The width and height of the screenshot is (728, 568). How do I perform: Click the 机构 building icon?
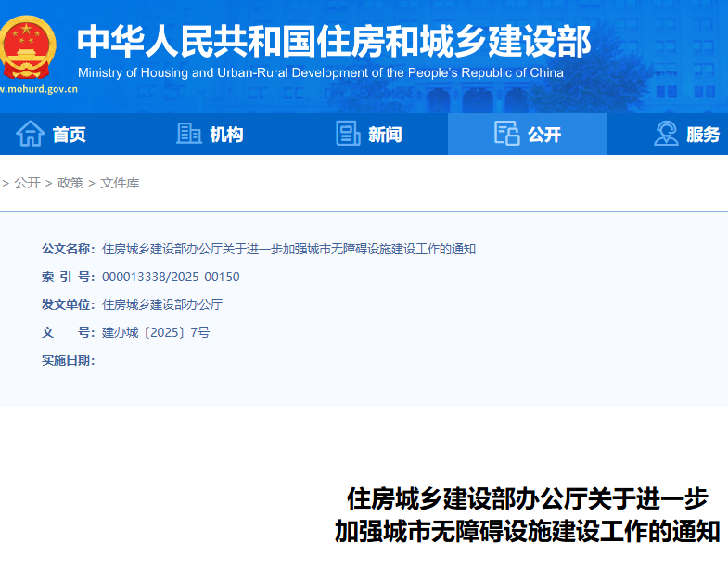click(x=189, y=134)
